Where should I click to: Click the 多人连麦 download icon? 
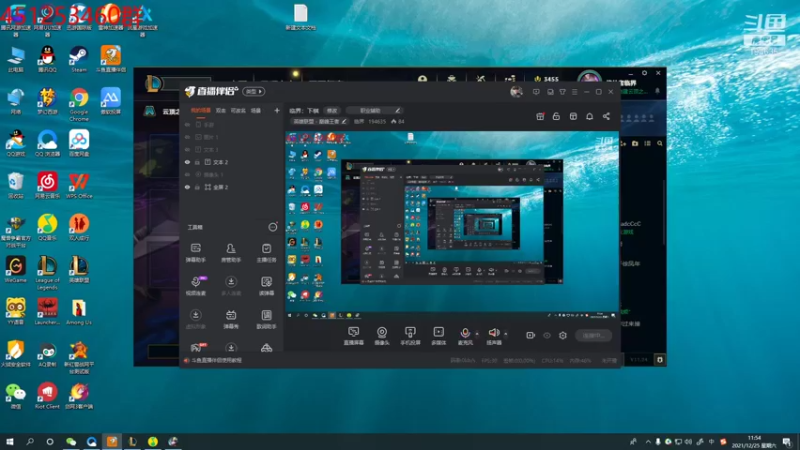click(x=231, y=282)
